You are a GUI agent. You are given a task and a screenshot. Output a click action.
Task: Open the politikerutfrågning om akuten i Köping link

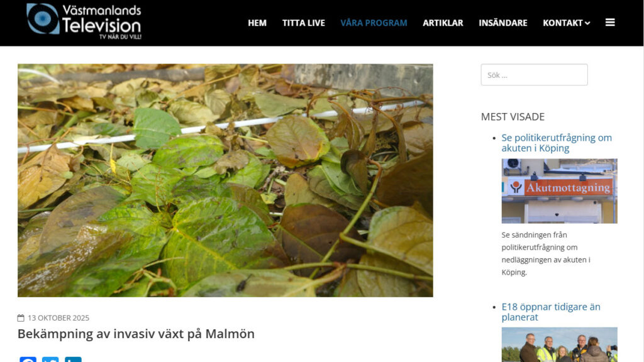557,143
